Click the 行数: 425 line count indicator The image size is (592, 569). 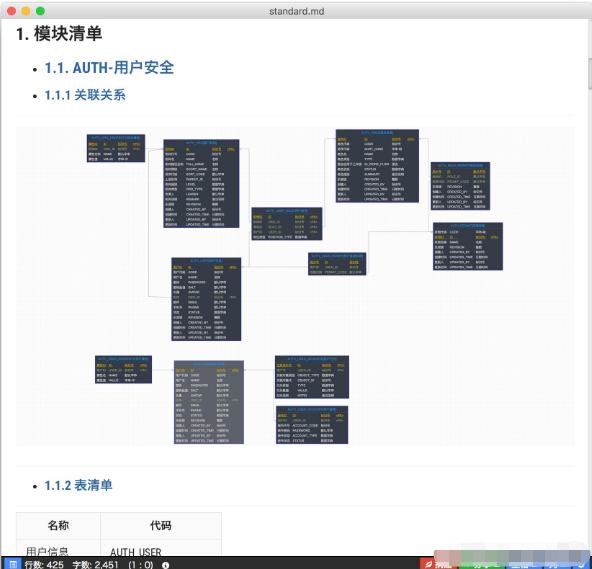coord(44,564)
